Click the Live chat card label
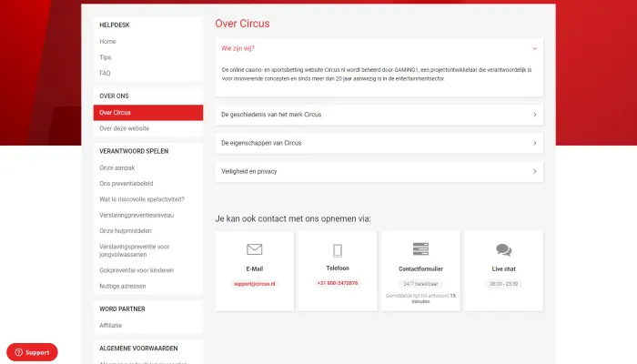Viewport: 637px width, 364px height. [x=504, y=269]
